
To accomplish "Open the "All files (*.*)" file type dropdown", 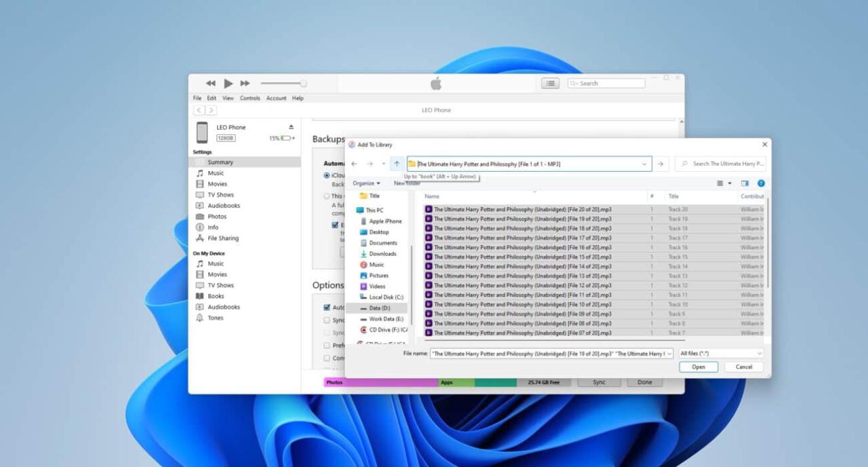I will (x=721, y=354).
